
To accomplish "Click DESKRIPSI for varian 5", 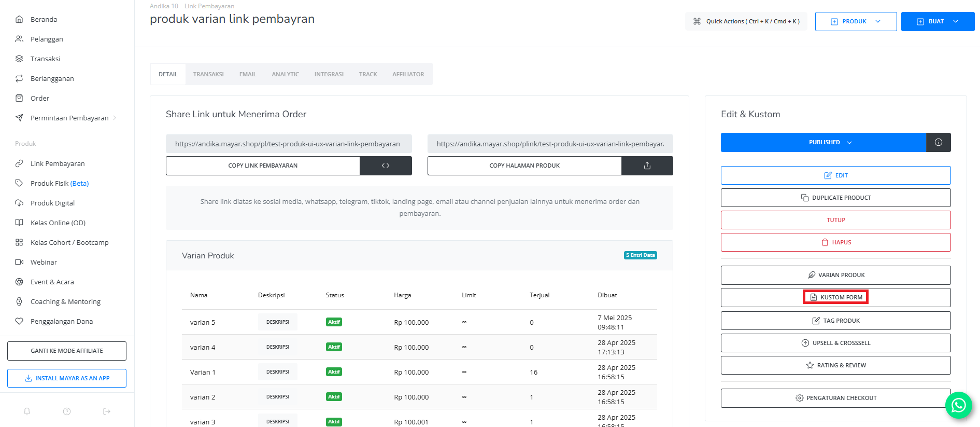I will point(278,322).
